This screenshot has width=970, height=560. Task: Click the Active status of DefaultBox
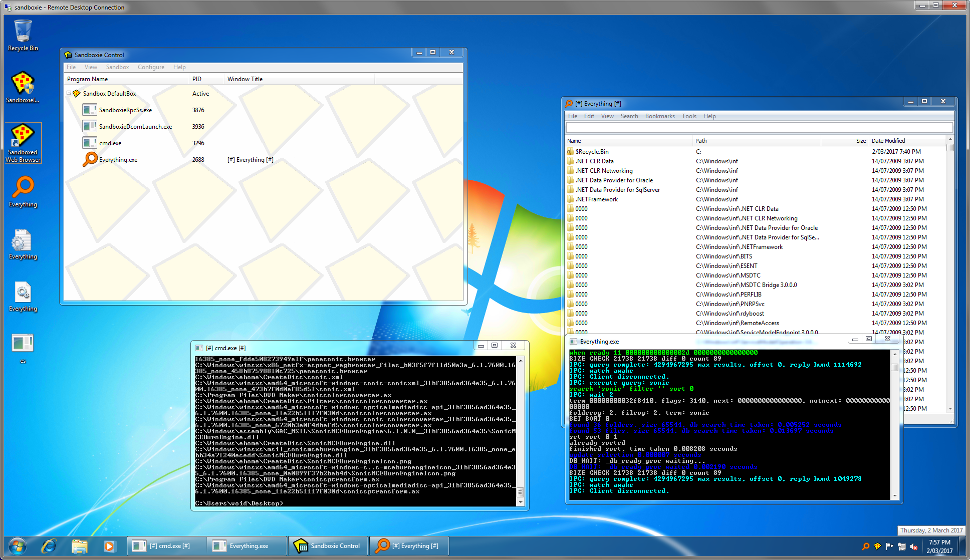tap(200, 94)
